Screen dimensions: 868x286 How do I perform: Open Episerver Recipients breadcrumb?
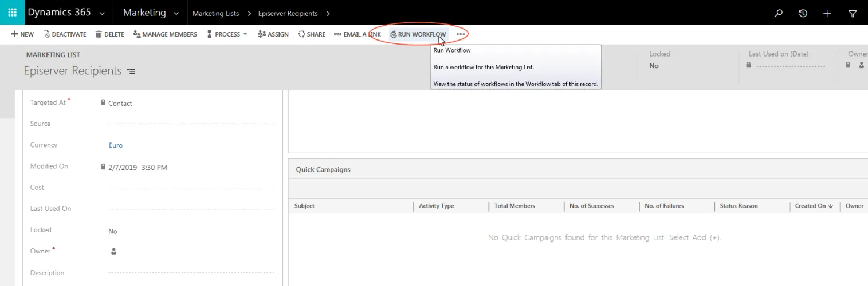click(288, 13)
